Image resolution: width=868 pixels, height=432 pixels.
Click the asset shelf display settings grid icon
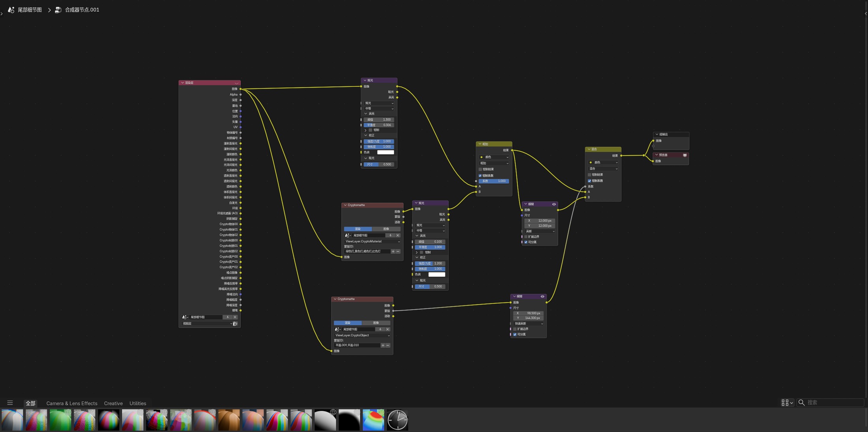(787, 403)
